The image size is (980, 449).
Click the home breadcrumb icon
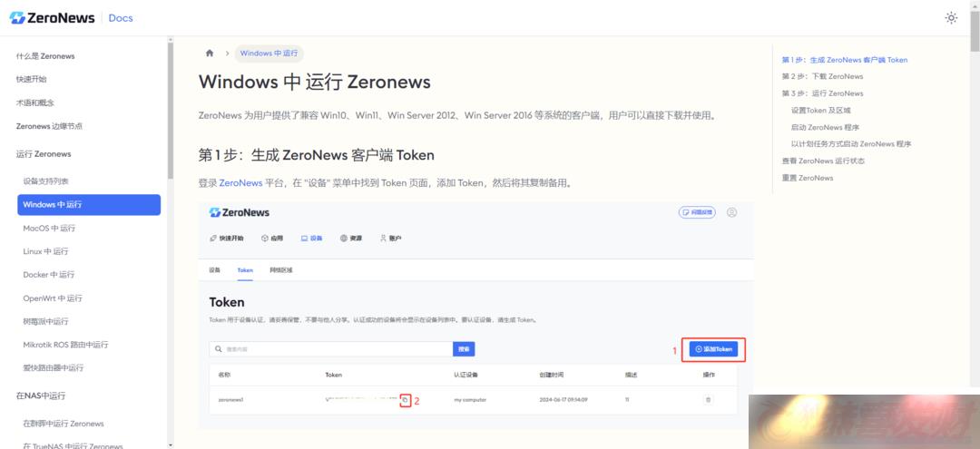click(x=210, y=54)
